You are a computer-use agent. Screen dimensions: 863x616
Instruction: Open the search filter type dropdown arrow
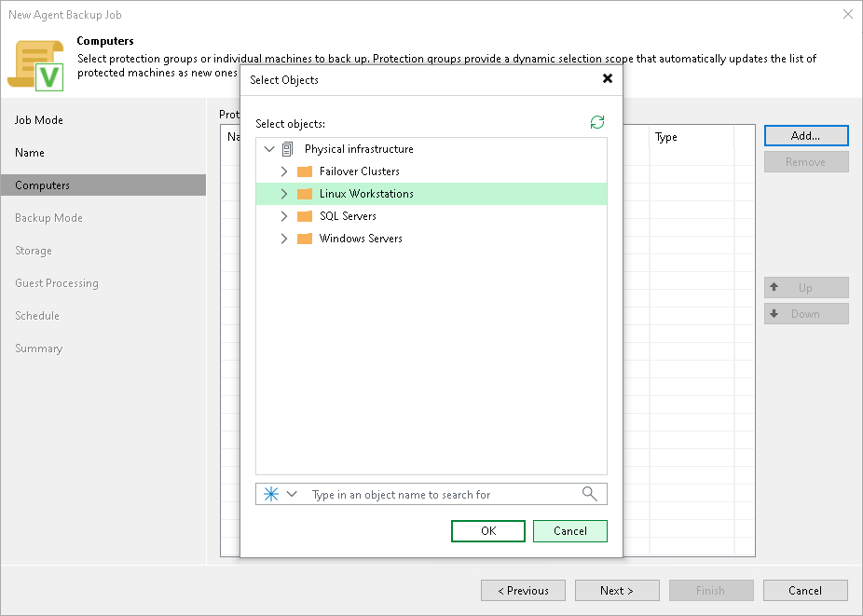tap(292, 494)
